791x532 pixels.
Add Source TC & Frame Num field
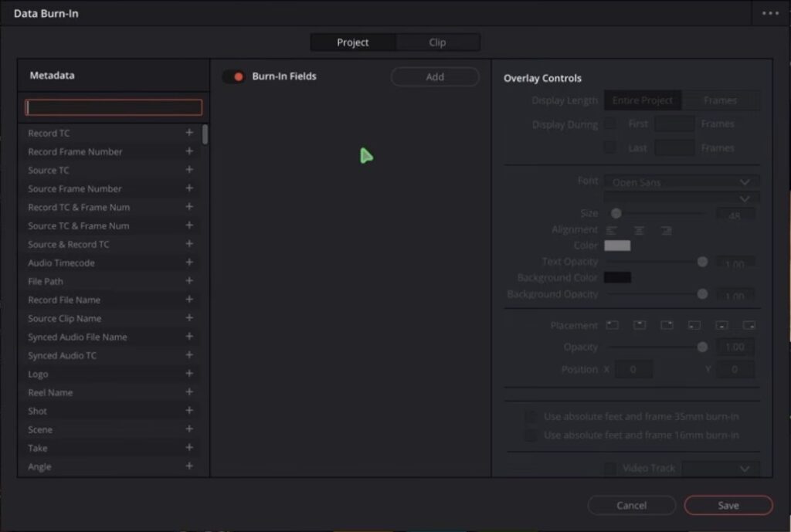tap(189, 225)
